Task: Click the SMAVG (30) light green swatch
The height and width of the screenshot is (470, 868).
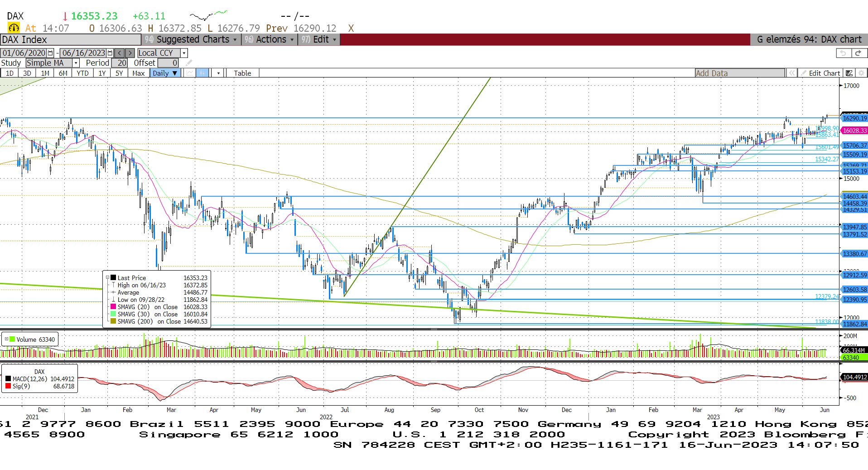Action: [x=113, y=314]
